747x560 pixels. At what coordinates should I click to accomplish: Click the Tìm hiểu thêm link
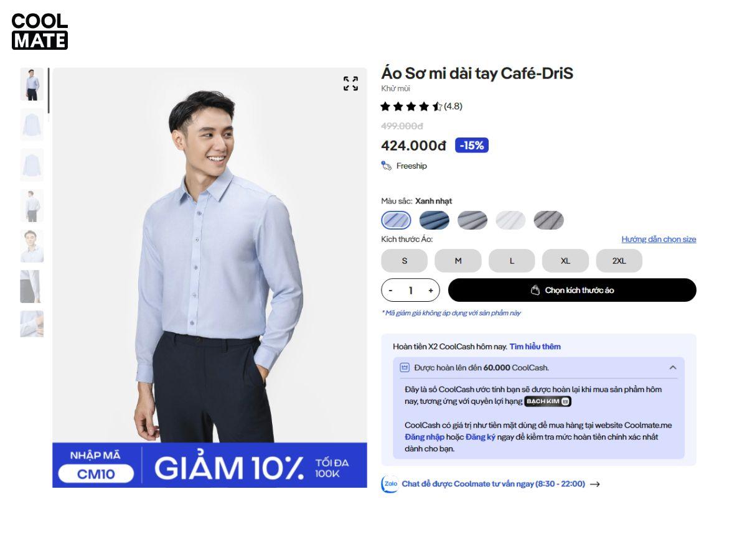coord(535,347)
